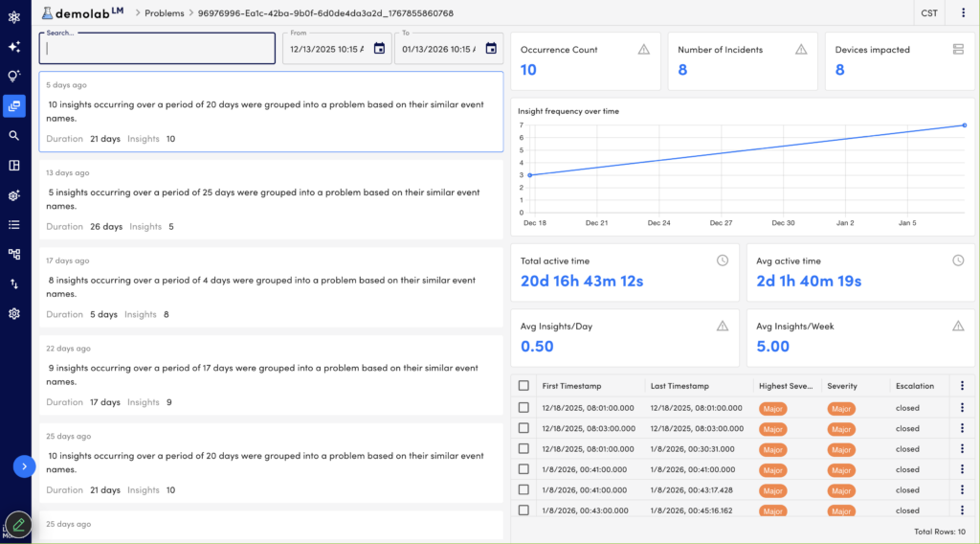Image resolution: width=980 pixels, height=544 pixels.
Task: Sort by Severity column header
Action: (x=842, y=386)
